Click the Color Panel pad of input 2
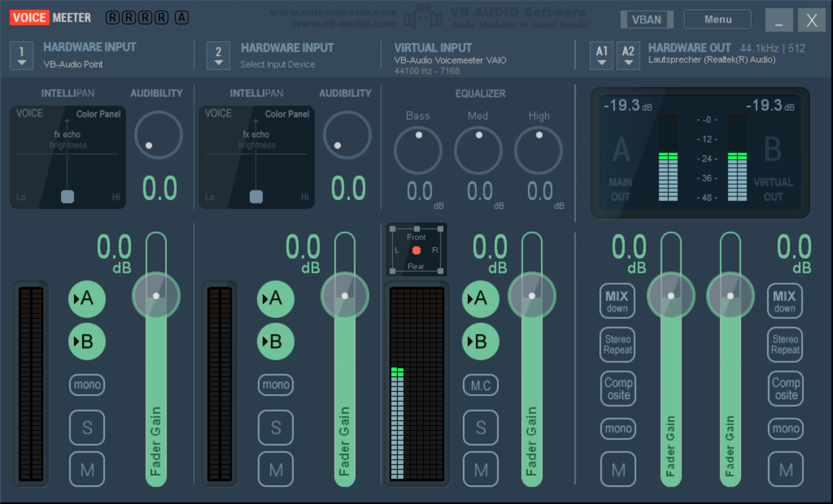Viewport: 833px width, 504px height. (257, 157)
